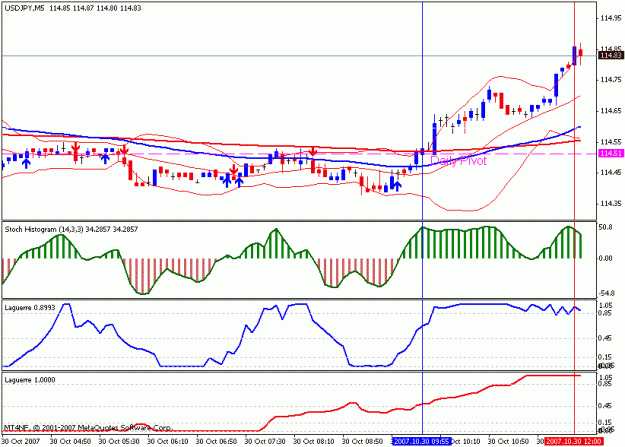The image size is (625, 447).
Task: Click the -54.8 stochastic scale value
Action: pyautogui.click(x=605, y=293)
